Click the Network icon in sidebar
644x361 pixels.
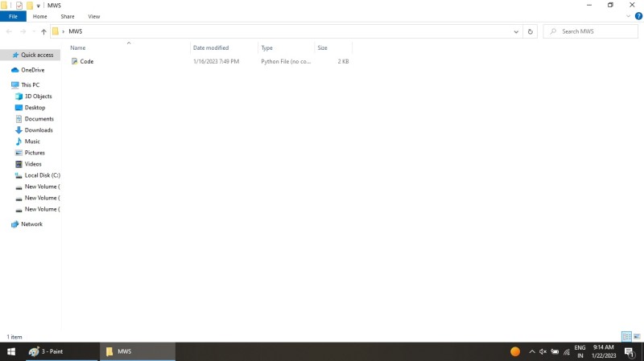pos(14,224)
